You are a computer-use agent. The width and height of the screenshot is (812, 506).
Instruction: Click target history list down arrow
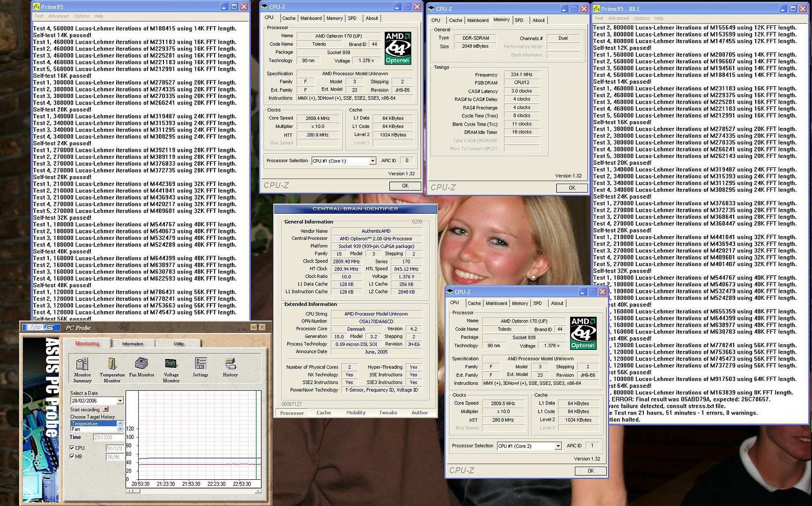point(120,429)
